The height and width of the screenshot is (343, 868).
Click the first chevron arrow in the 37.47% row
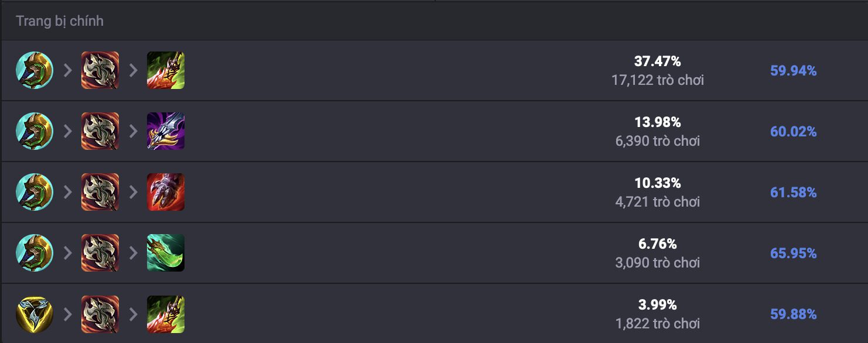point(67,70)
